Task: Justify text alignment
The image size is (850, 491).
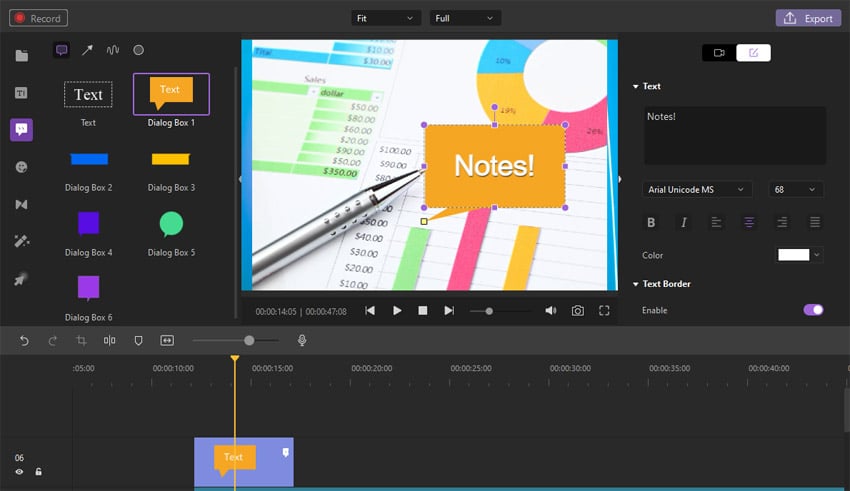Action: tap(815, 222)
